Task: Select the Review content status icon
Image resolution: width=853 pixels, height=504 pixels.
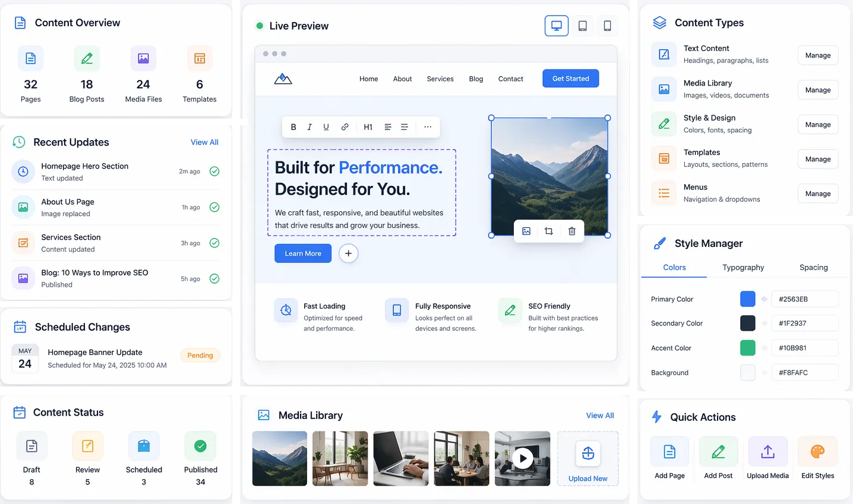Action: [x=87, y=446]
